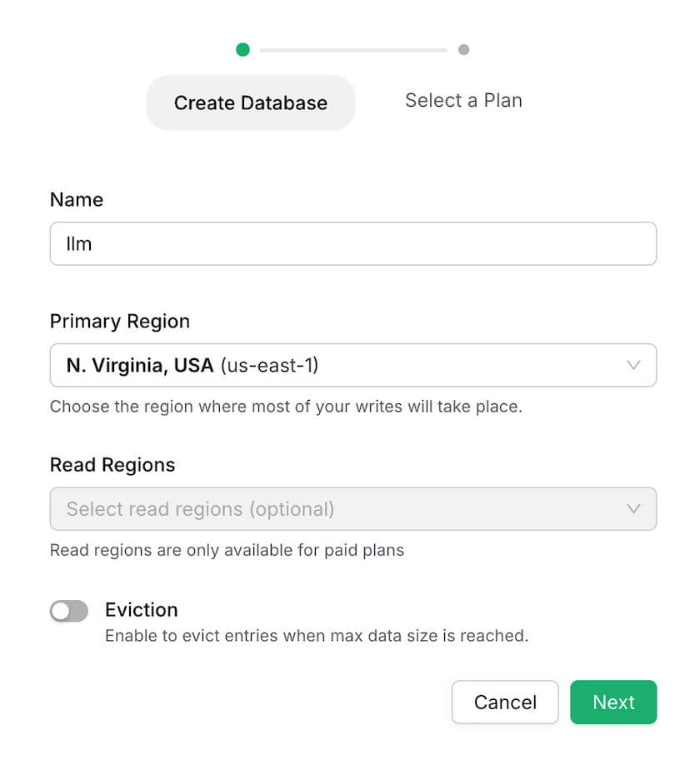Go to the Select a Plan step

pyautogui.click(x=463, y=101)
